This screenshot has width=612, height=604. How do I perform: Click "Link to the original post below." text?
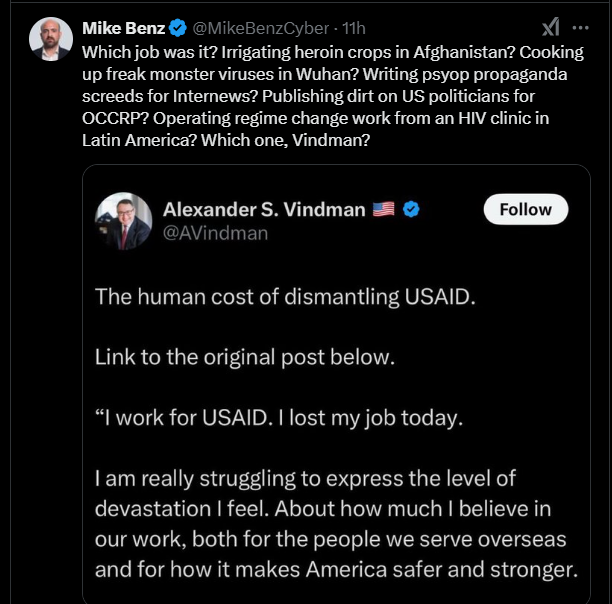click(x=245, y=357)
